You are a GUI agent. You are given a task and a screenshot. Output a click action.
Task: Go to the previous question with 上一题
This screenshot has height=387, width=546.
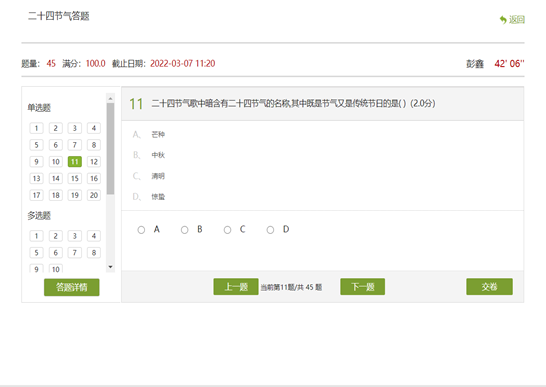[x=236, y=287]
